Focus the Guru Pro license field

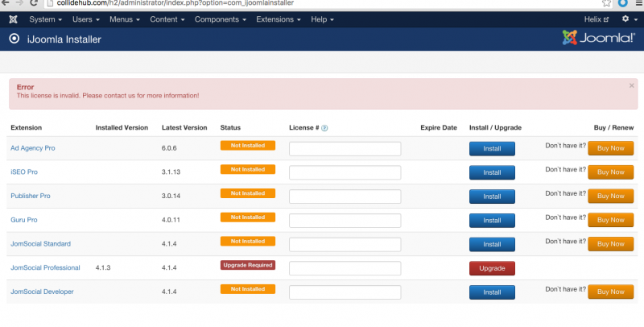pos(345,221)
